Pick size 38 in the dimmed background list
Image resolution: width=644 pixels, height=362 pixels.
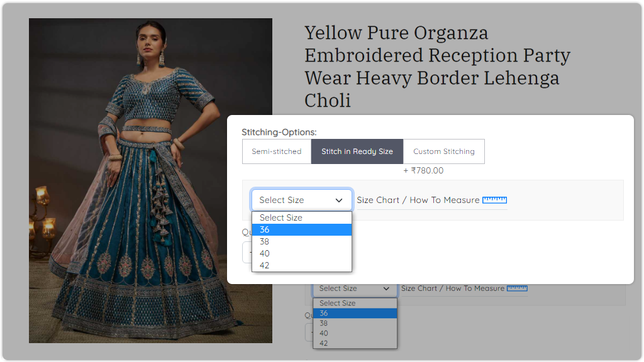point(355,323)
